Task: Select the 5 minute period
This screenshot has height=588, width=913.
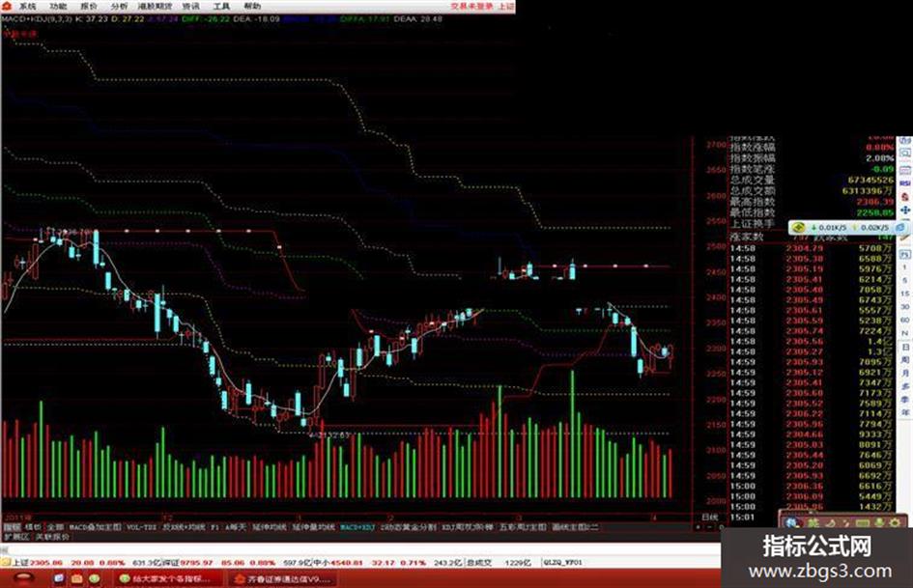Action: 905,281
